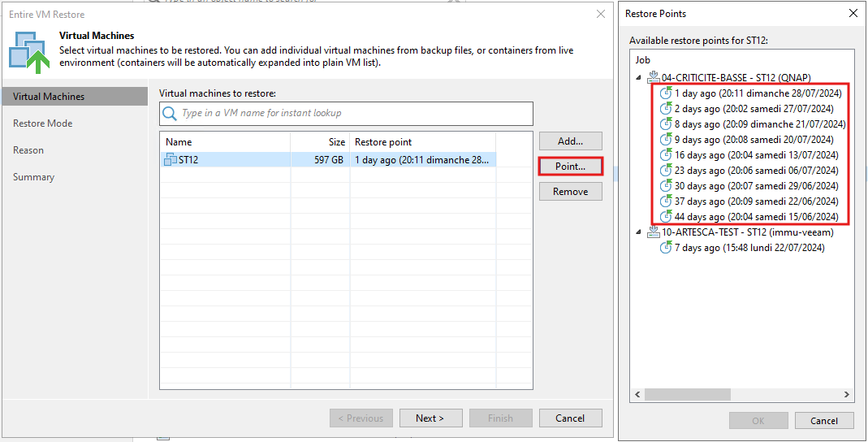Image resolution: width=868 pixels, height=442 pixels.
Task: Click the search magnifier icon in VM lookup
Action: coord(170,114)
